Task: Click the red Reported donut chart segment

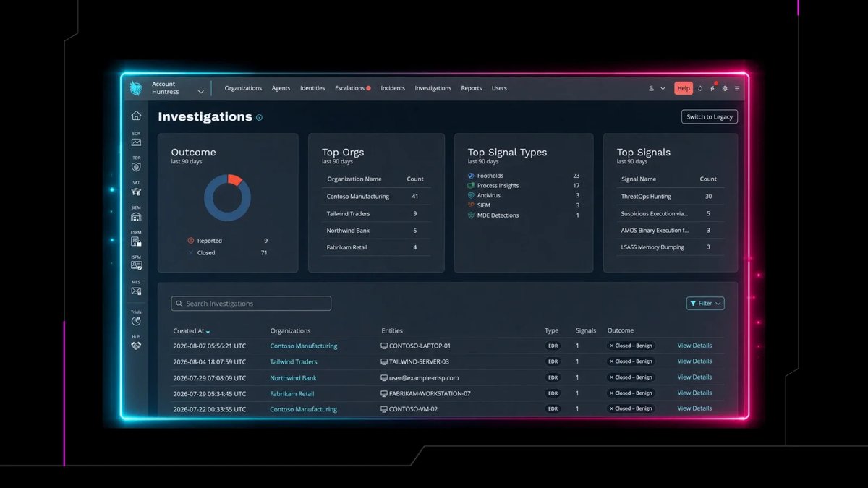Action: [x=234, y=179]
